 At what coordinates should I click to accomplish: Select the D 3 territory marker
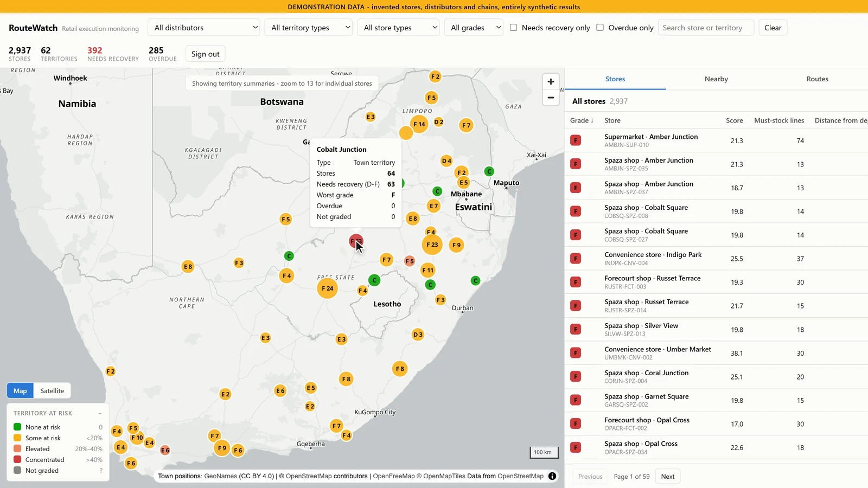418,335
